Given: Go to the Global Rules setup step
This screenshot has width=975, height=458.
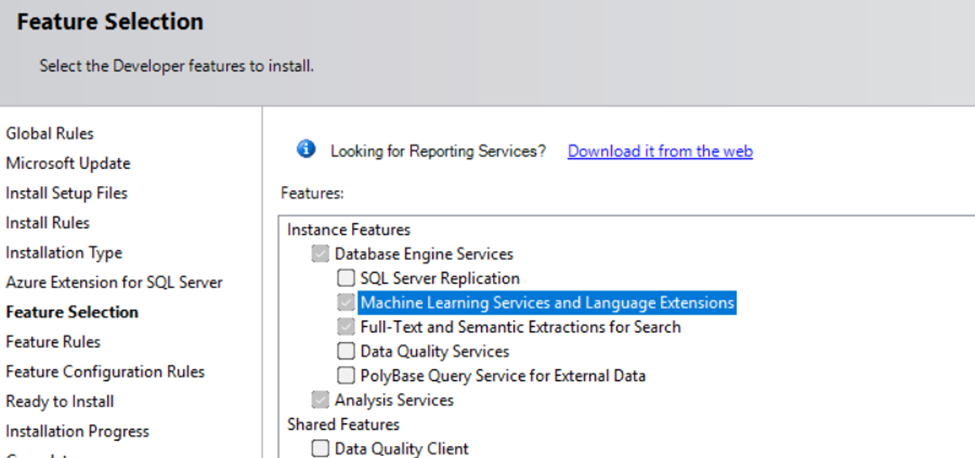Looking at the screenshot, I should click(50, 133).
